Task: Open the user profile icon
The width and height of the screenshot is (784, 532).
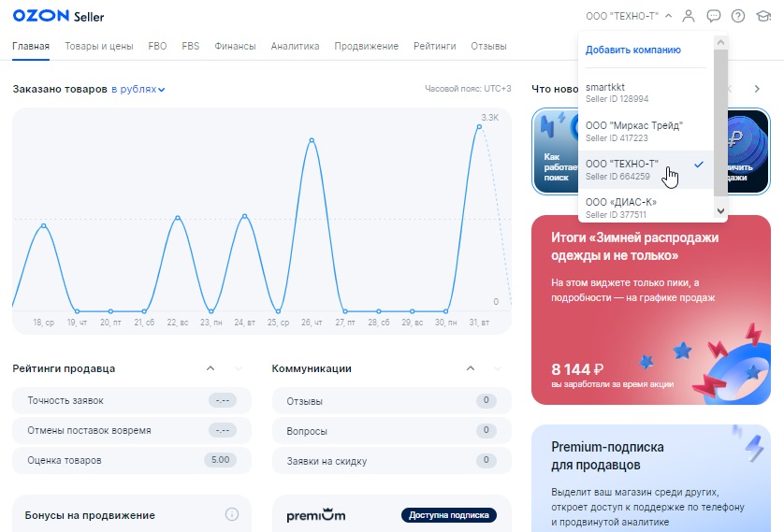Action: coord(689,16)
